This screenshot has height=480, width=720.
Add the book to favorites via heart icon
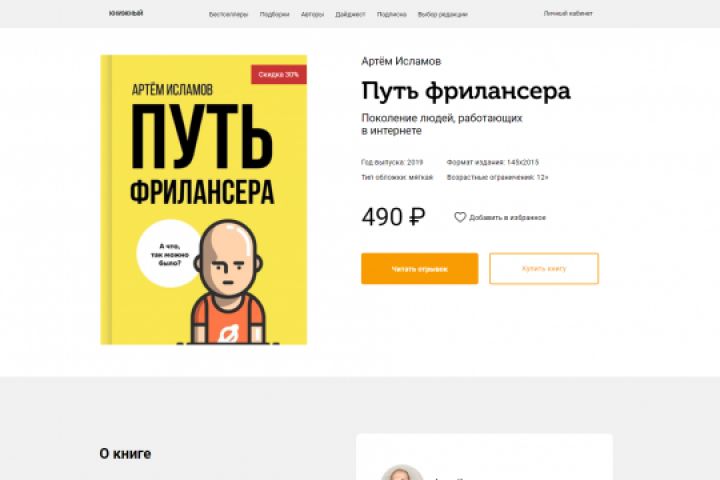(x=460, y=217)
